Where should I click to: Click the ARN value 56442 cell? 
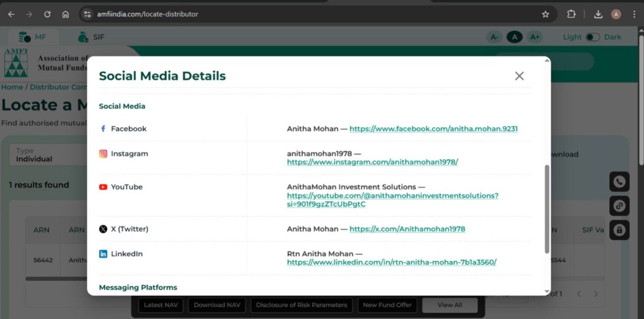click(x=43, y=260)
